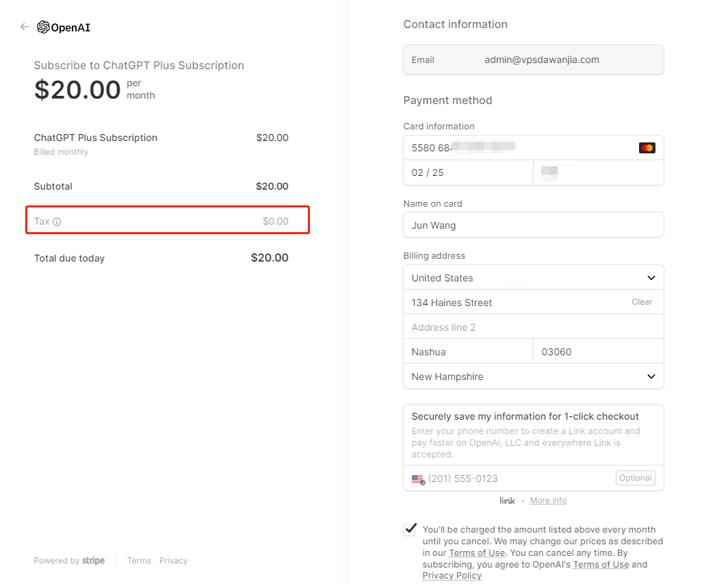The image size is (728, 584).
Task: Click the Optional label in phone field
Action: pyautogui.click(x=635, y=478)
